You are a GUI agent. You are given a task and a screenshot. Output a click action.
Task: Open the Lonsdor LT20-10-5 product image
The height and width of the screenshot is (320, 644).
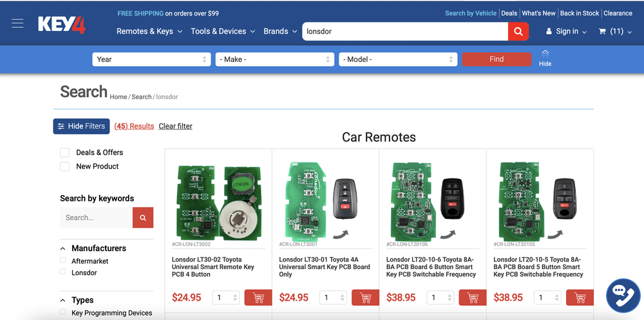click(x=539, y=201)
